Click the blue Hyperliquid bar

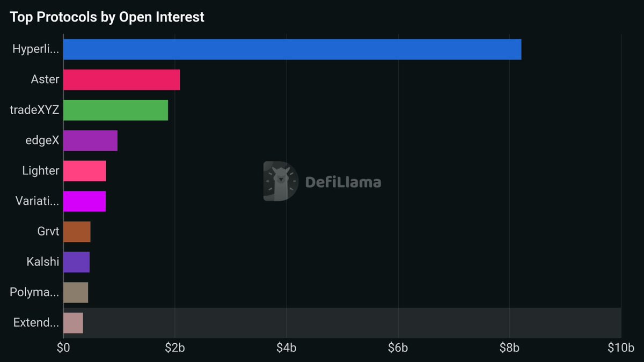(292, 49)
